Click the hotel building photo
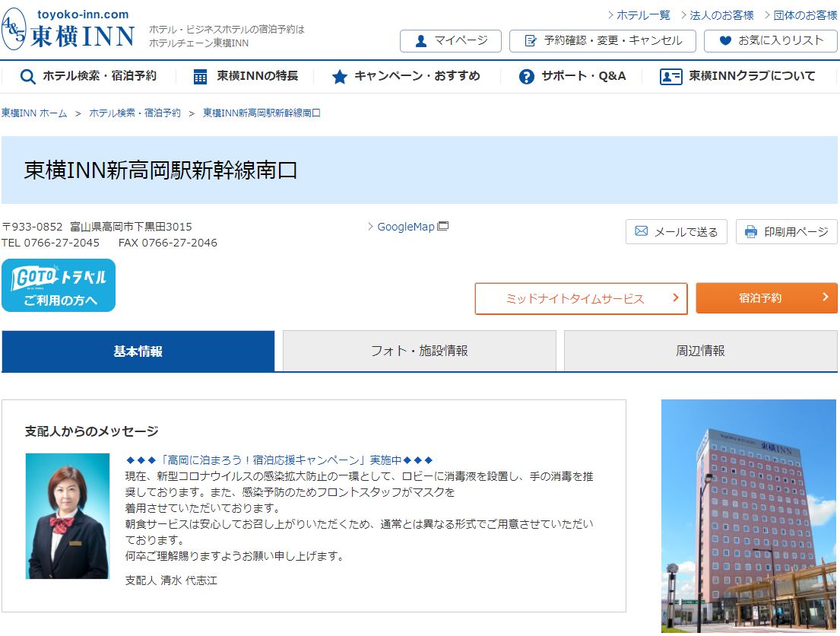This screenshot has height=636, width=840. [748, 517]
